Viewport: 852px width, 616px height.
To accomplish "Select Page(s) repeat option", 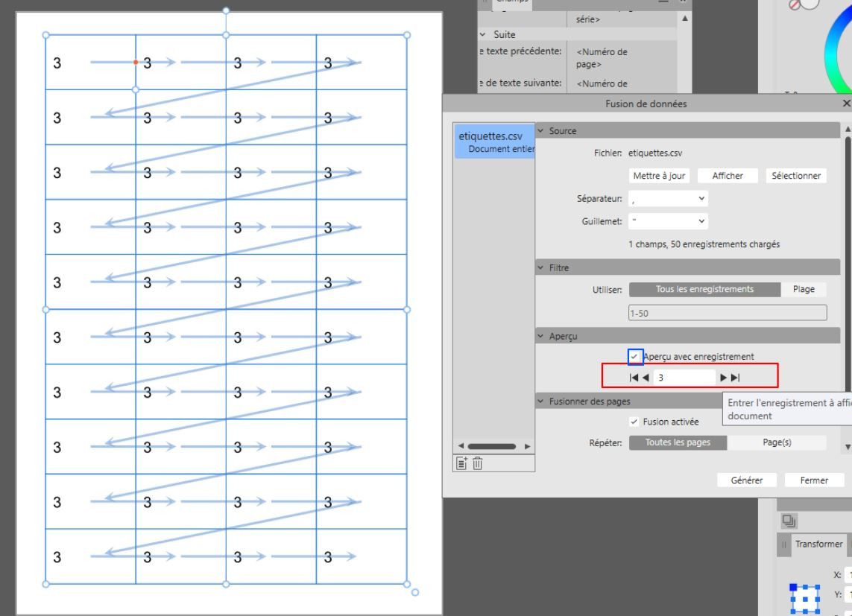I will 777,442.
